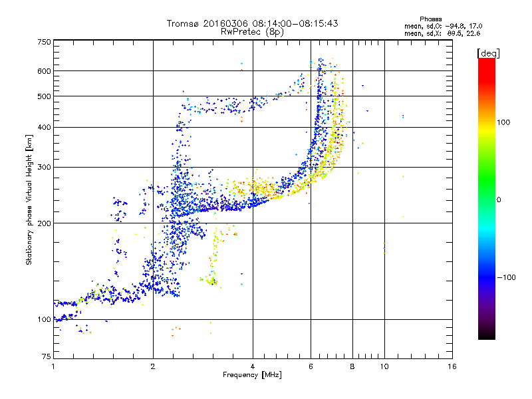This screenshot has width=532, height=399.
Task: Click the y-axis tick label '400'
Action: [x=44, y=128]
